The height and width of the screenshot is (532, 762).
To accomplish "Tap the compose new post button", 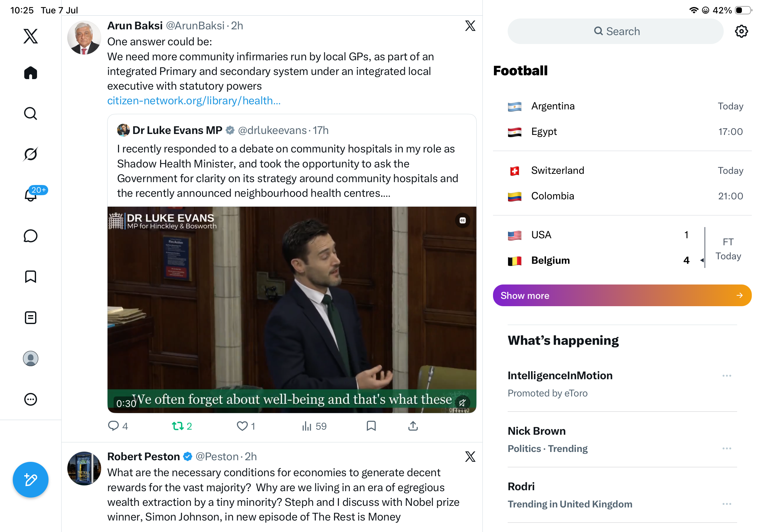I will 31,480.
